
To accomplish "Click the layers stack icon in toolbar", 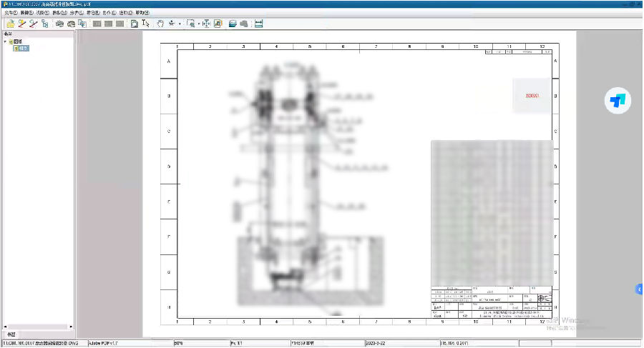I will (233, 24).
